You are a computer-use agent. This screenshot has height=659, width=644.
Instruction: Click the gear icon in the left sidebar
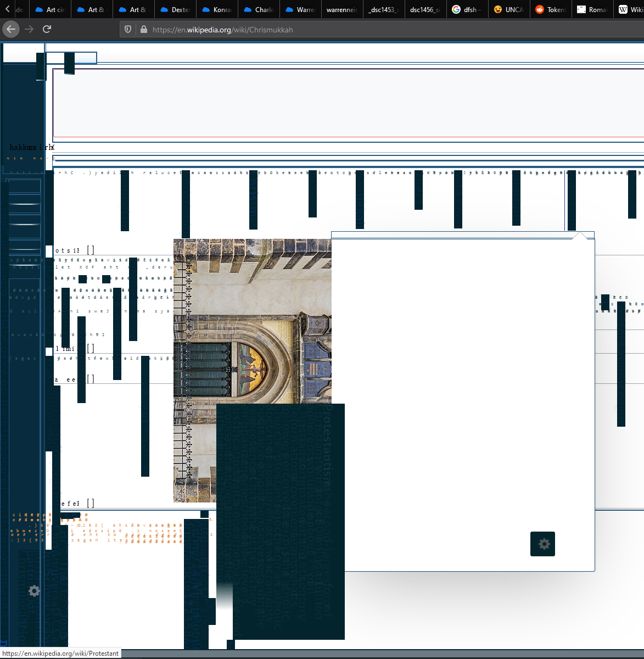pyautogui.click(x=34, y=591)
